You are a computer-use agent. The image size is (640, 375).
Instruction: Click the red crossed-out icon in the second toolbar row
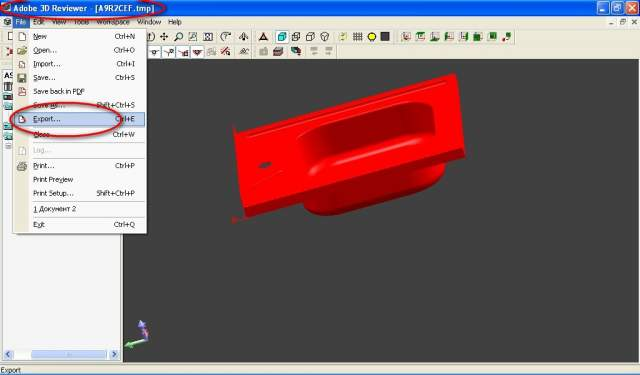tap(225, 51)
